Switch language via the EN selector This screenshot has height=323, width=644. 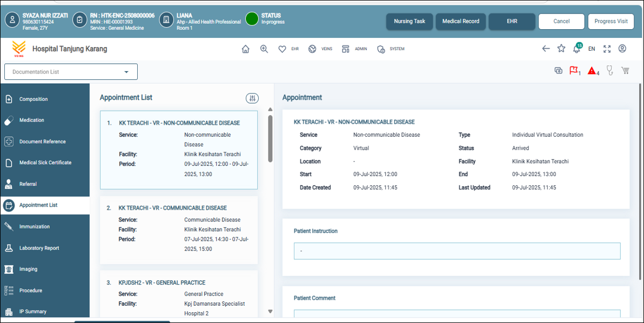pos(592,49)
